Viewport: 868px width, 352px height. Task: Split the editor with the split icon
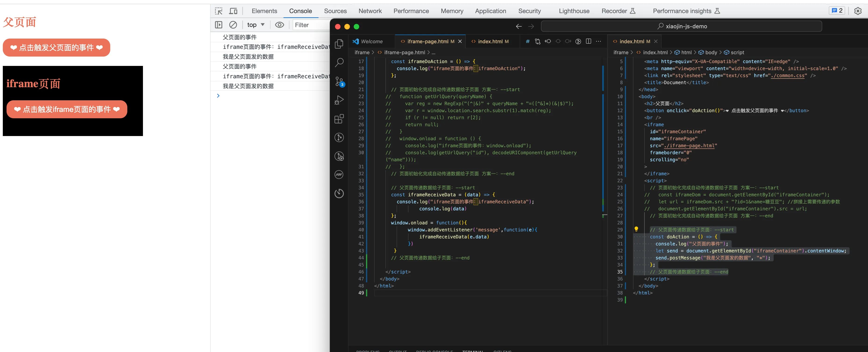588,41
